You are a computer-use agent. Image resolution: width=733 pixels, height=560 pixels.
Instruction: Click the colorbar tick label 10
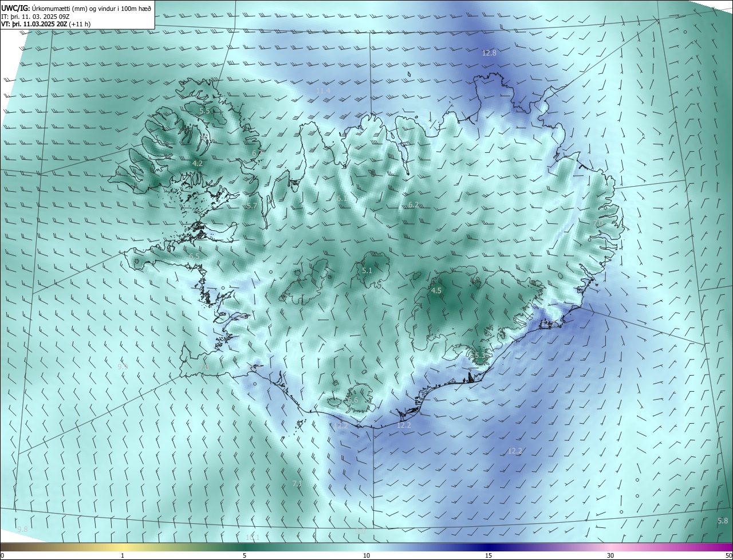(366, 555)
